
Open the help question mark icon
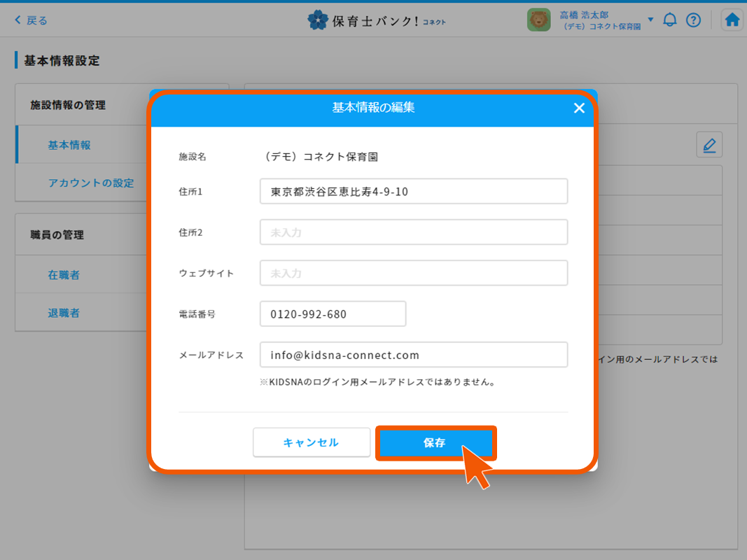point(693,20)
